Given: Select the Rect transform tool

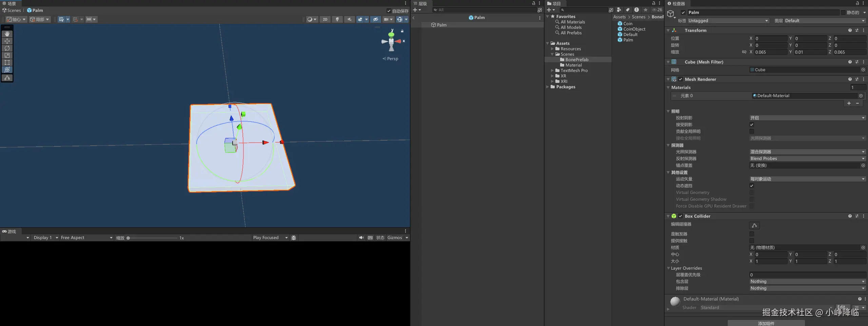Looking at the screenshot, I should tap(7, 62).
